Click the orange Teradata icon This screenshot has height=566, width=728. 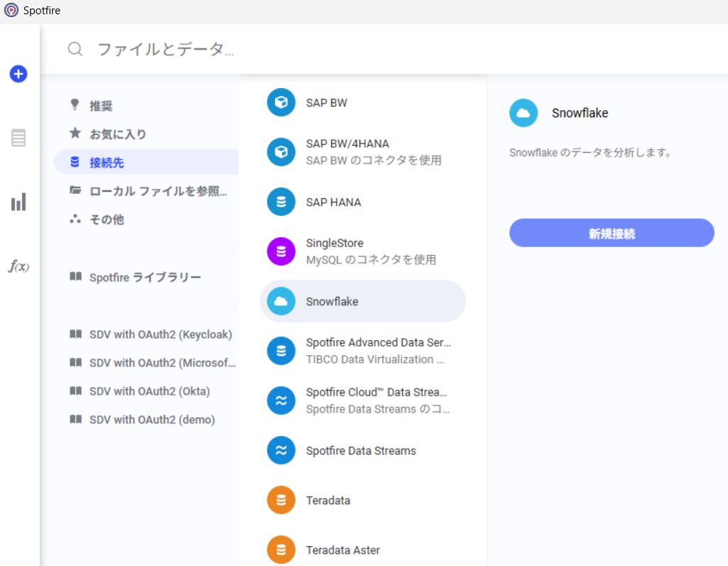pos(281,500)
